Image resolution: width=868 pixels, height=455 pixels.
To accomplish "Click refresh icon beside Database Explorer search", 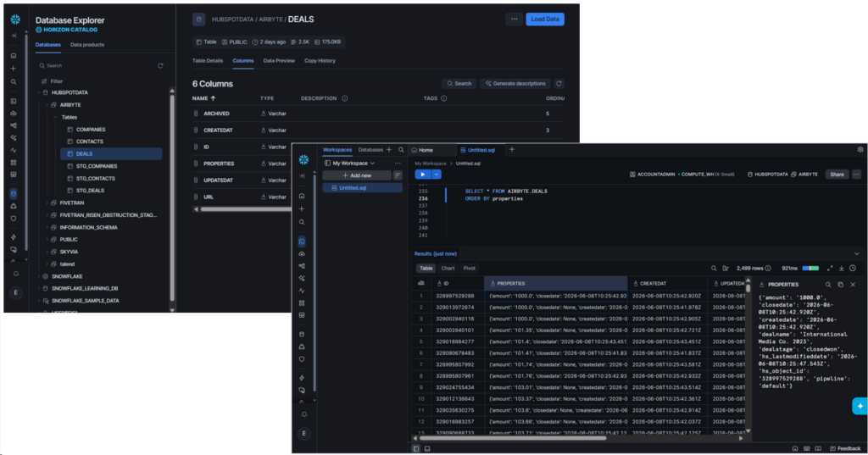I will [160, 65].
